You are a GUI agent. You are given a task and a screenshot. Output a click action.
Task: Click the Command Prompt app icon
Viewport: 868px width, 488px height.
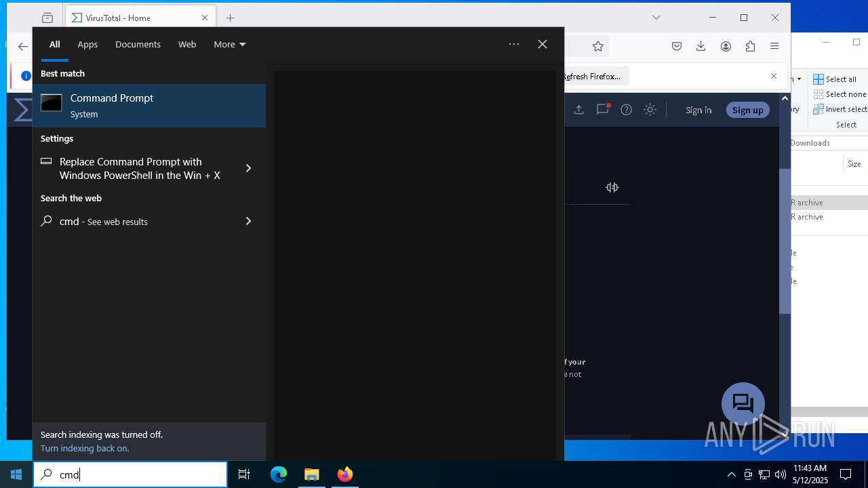(x=52, y=103)
